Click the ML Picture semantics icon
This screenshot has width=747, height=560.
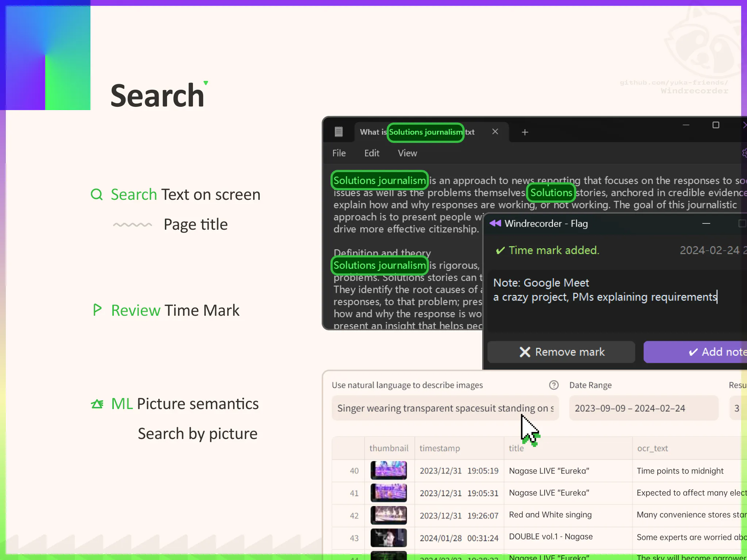[97, 404]
